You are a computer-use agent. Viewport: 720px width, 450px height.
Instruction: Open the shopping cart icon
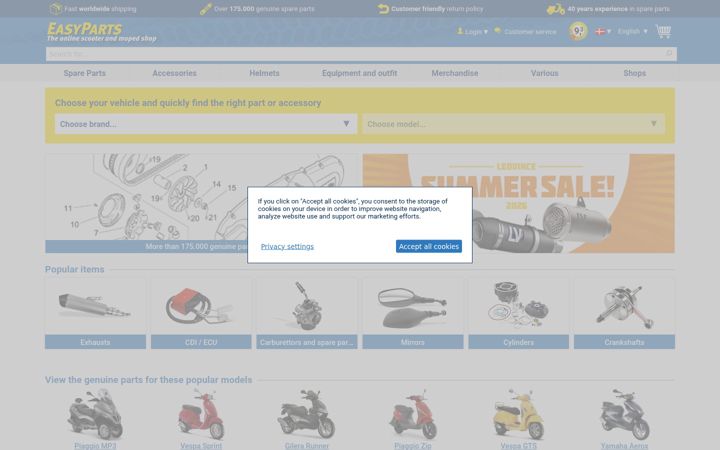click(x=664, y=31)
